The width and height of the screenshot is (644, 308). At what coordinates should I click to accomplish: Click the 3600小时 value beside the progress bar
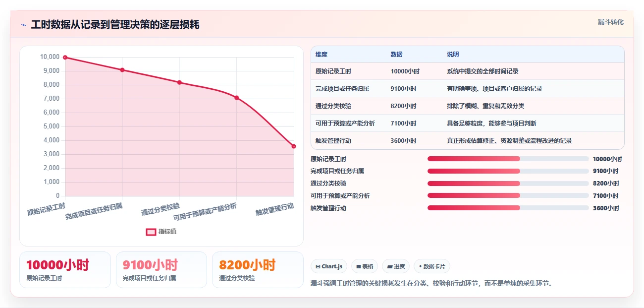coord(606,208)
